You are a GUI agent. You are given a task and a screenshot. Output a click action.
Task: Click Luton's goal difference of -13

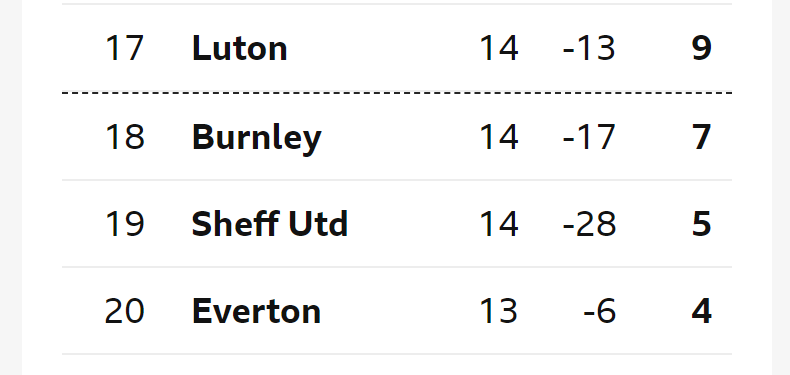coord(589,48)
